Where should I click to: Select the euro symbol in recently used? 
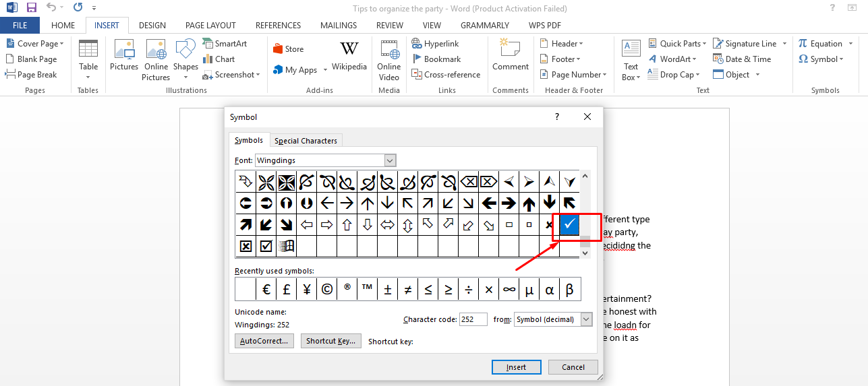click(x=266, y=290)
